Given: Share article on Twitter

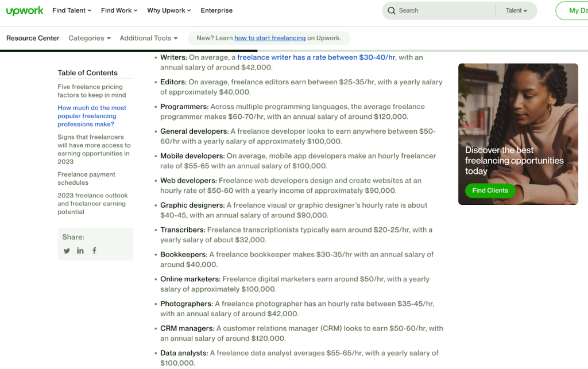Looking at the screenshot, I should click(x=67, y=251).
